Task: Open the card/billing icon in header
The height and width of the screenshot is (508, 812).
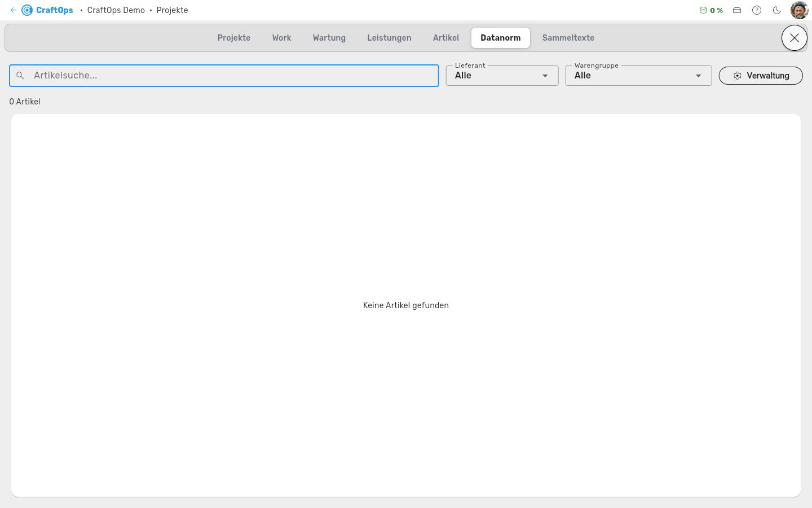Action: 737,10
